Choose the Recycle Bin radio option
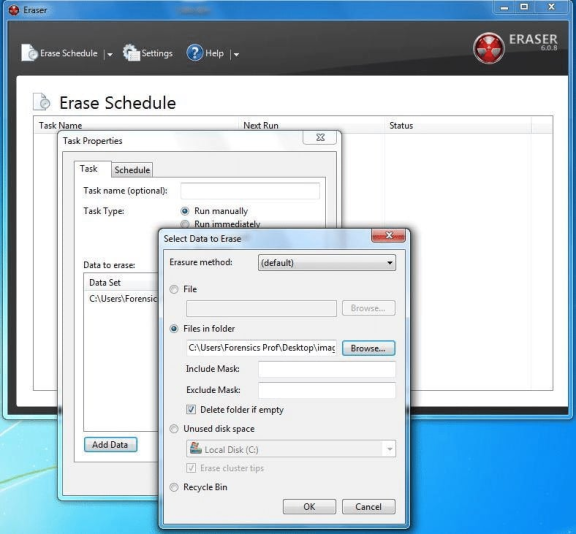Viewport: 576px width, 534px height. coord(174,487)
